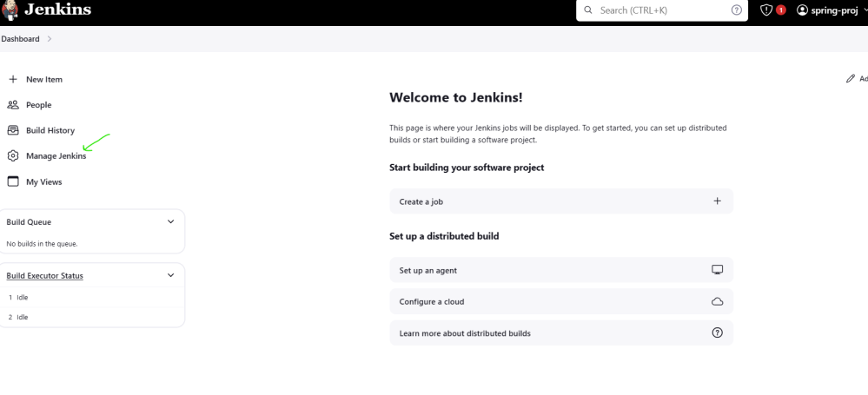
Task: Open the Manage Jenkins menu item
Action: click(56, 156)
